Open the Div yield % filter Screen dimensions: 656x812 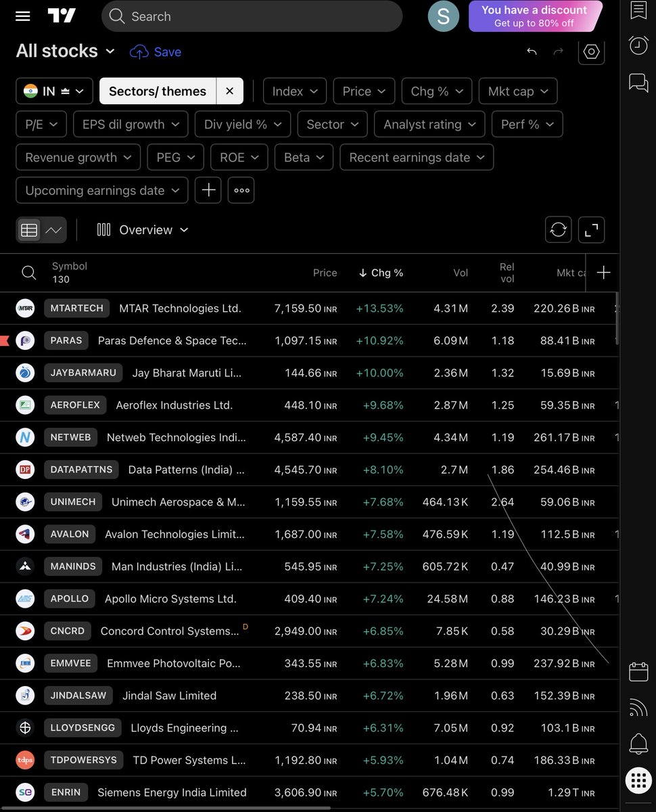[243, 125]
